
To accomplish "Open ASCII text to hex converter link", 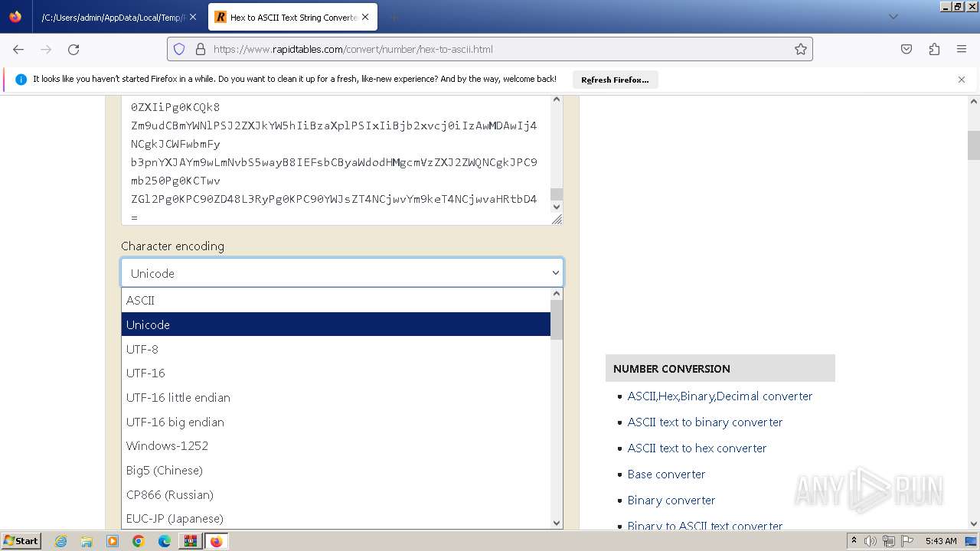I will coord(697,448).
